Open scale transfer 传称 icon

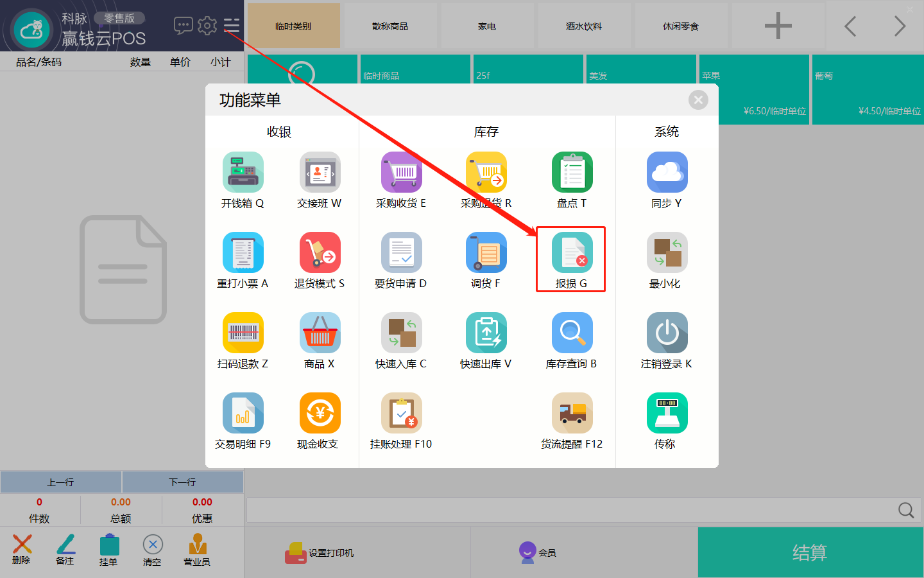click(667, 413)
